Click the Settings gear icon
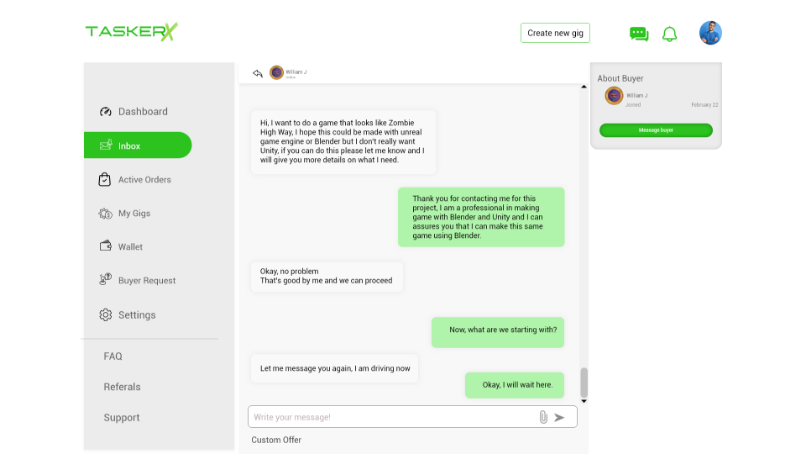This screenshot has width=806, height=454. (105, 315)
